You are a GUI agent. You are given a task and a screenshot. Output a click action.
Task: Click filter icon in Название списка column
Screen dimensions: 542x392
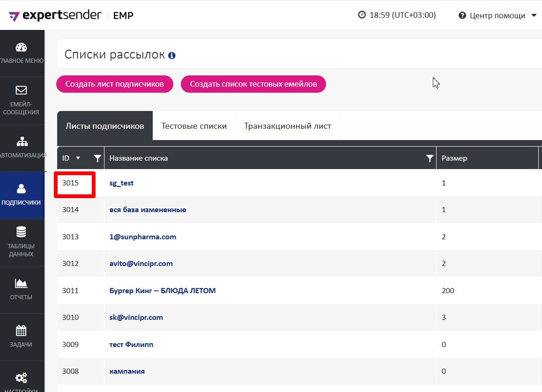(430, 158)
